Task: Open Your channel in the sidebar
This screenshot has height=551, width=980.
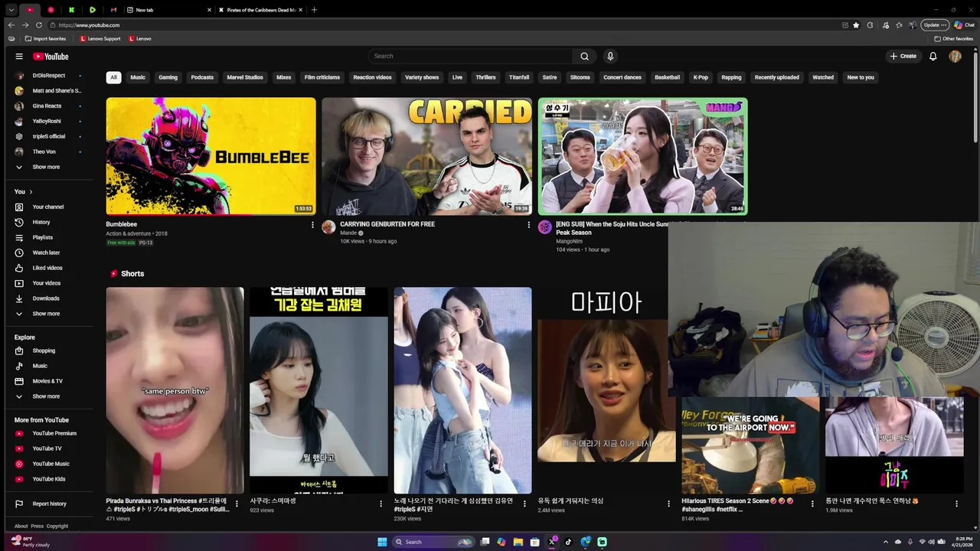Action: pyautogui.click(x=48, y=207)
